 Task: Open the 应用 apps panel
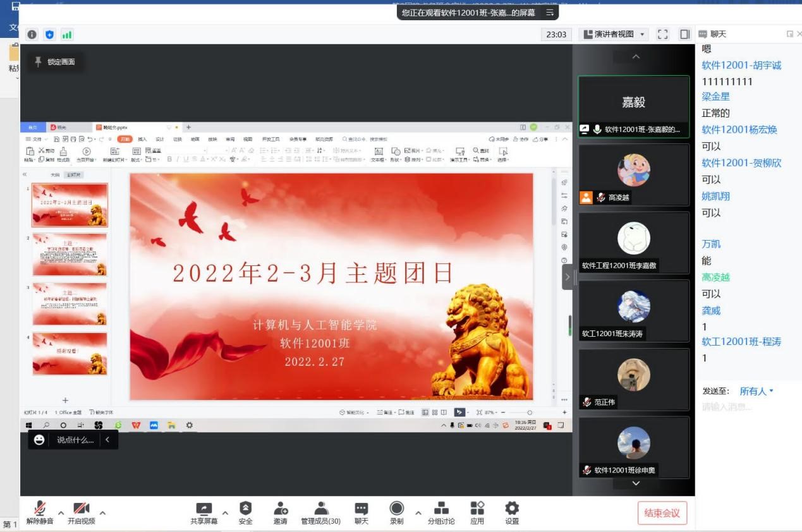(477, 512)
